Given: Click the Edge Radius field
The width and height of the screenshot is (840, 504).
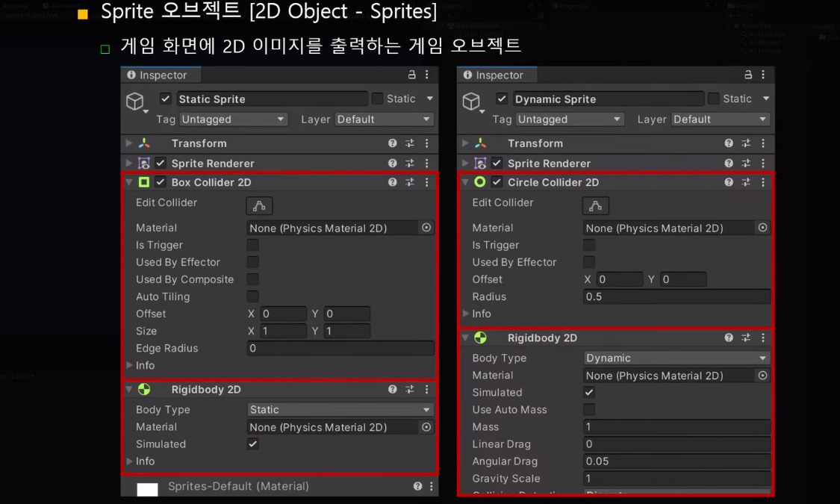Looking at the screenshot, I should click(340, 348).
